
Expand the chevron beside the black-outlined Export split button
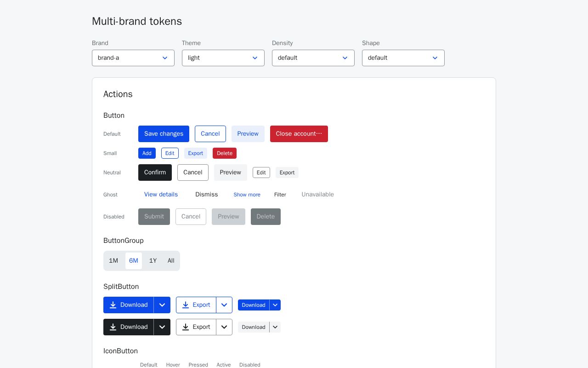click(x=224, y=327)
